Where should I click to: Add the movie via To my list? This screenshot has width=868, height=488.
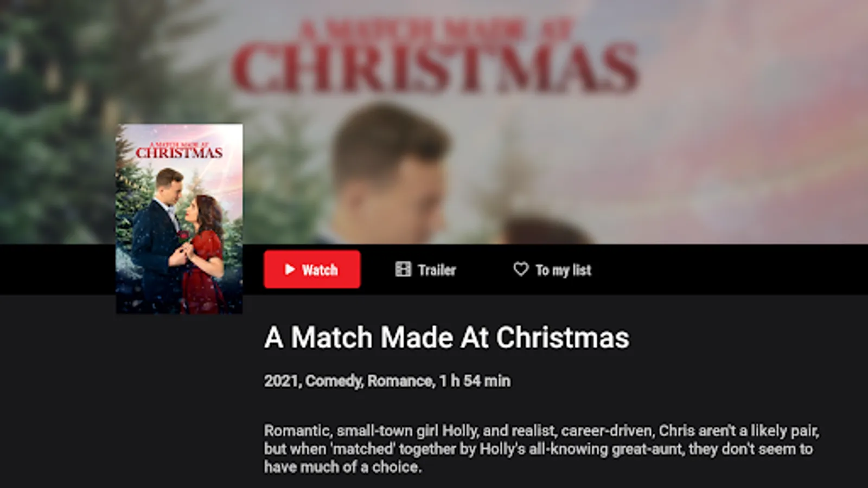[x=552, y=269]
